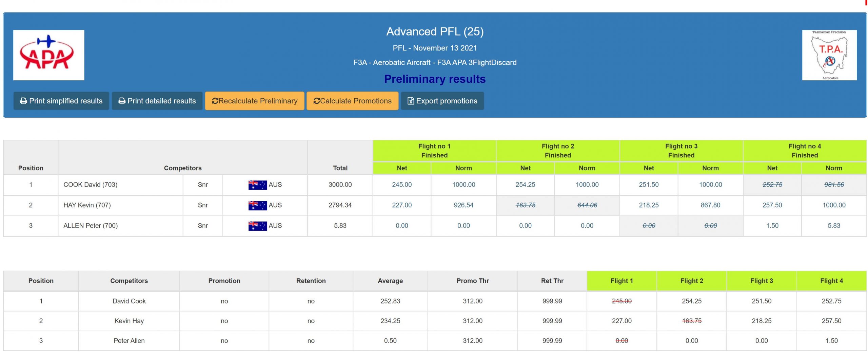This screenshot has width=868, height=352.
Task: Open discarded norm score 644.06
Action: 587,205
